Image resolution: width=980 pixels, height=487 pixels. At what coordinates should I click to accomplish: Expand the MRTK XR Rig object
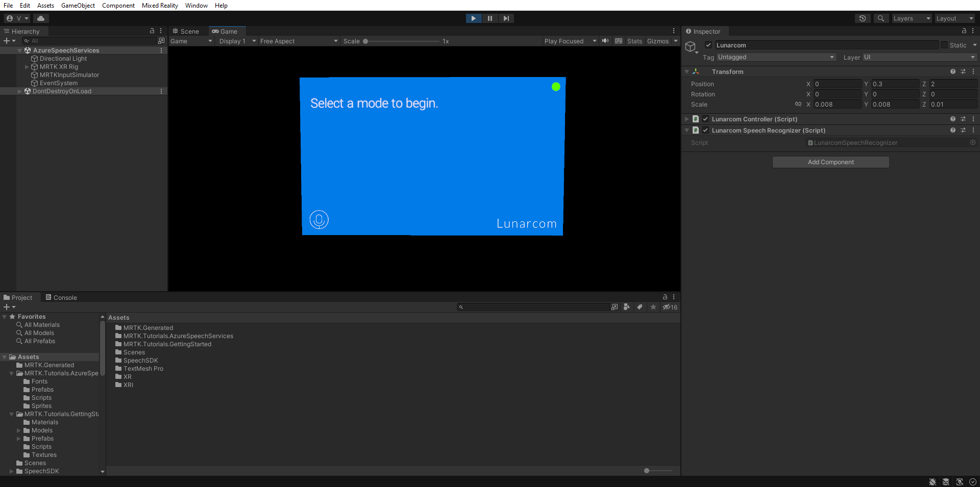coord(27,67)
